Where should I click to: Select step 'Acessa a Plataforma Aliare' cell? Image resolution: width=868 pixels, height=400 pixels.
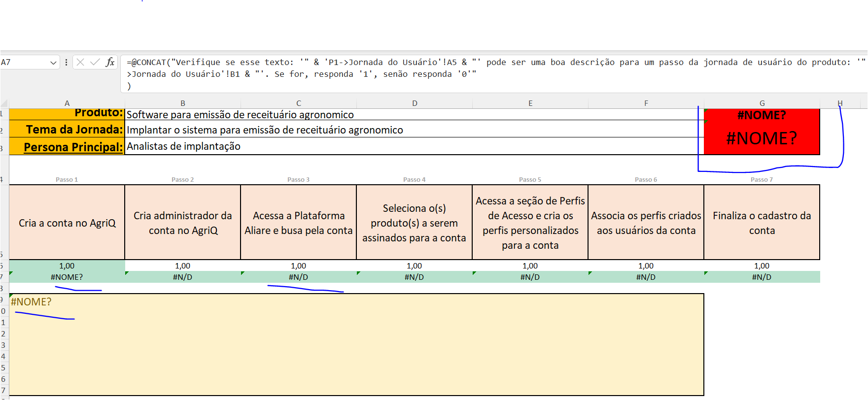point(299,223)
